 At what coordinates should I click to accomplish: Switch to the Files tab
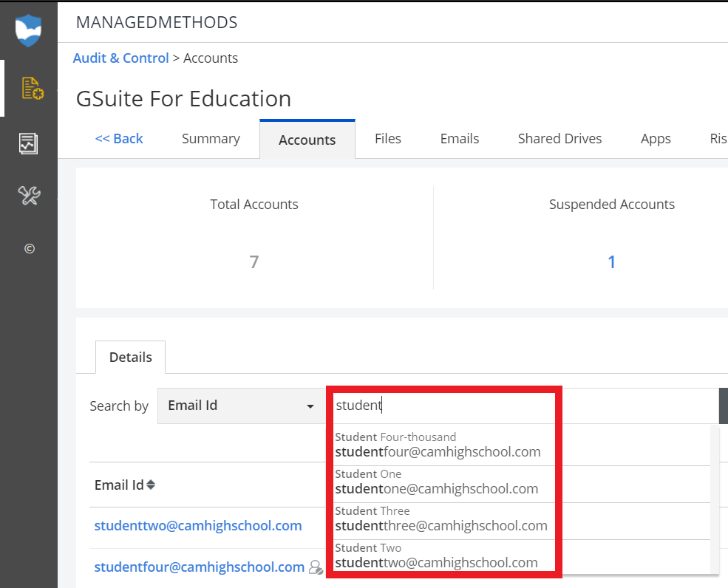[387, 138]
